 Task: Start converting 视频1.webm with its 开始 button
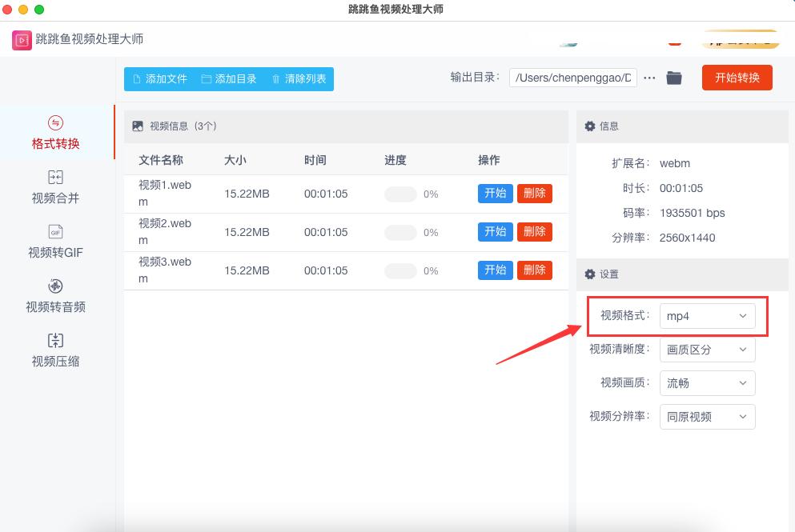pos(495,193)
